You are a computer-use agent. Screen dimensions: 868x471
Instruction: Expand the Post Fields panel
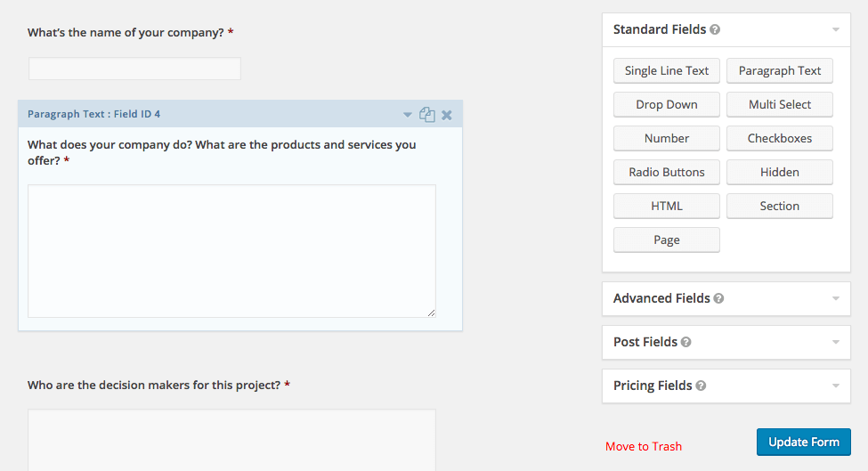836,343
